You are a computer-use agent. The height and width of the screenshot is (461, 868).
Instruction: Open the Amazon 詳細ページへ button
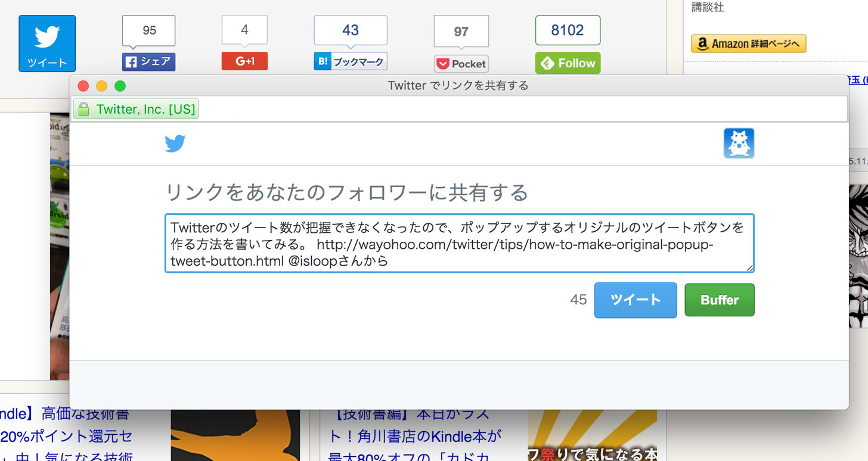748,43
